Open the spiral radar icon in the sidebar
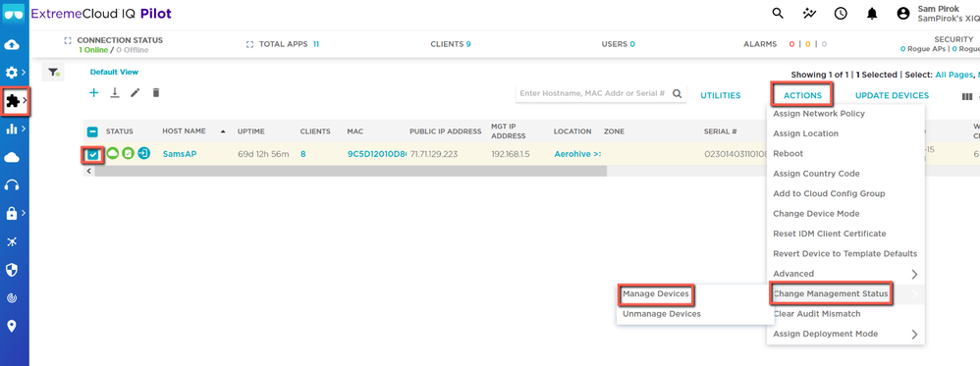 [x=11, y=298]
